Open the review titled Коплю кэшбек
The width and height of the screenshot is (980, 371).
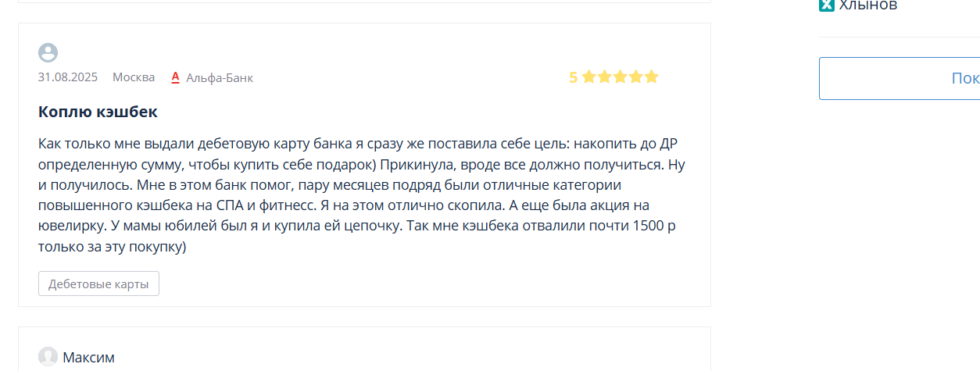pyautogui.click(x=98, y=112)
